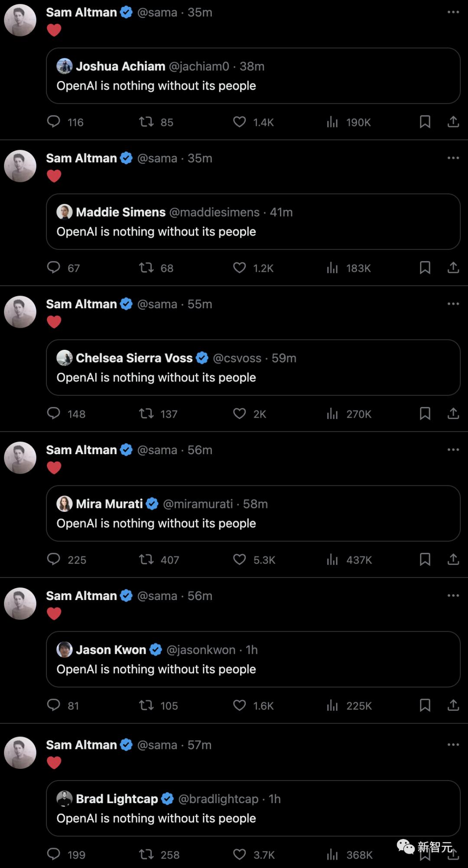Share the tweet quoting Joshua Achiam
This screenshot has height=868, width=468.
[453, 122]
